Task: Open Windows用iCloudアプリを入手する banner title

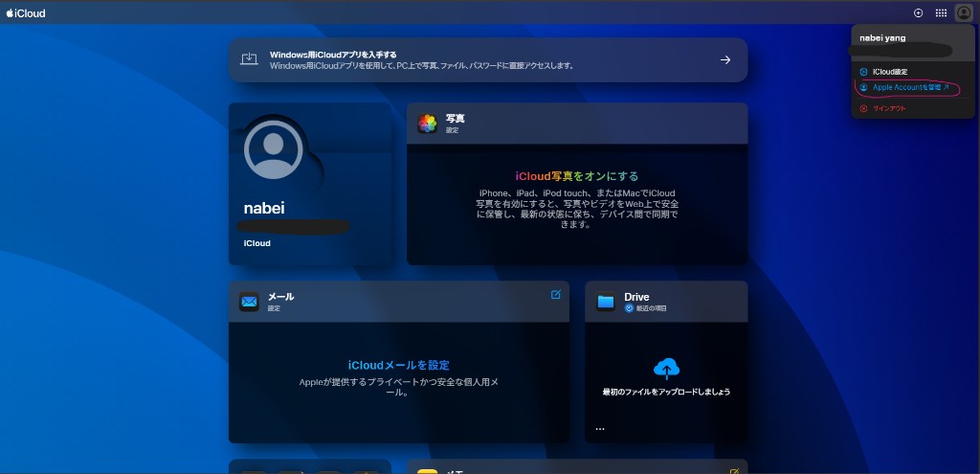Action: pyautogui.click(x=333, y=55)
